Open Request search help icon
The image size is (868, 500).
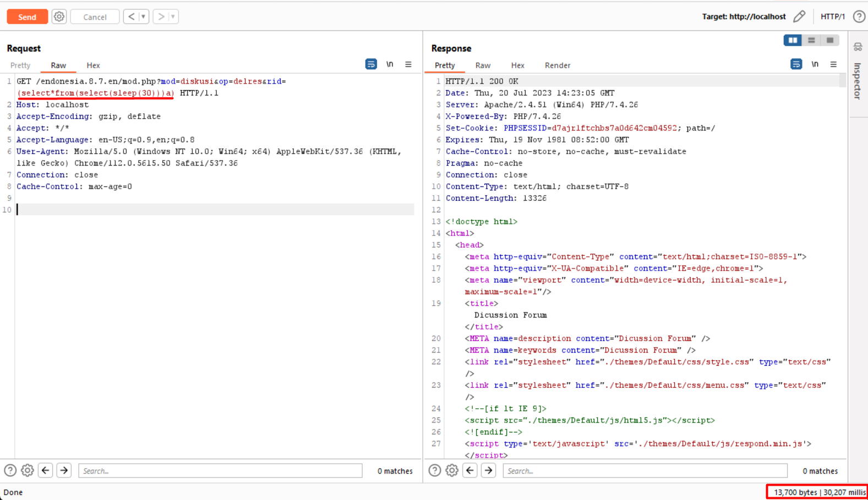coord(10,470)
